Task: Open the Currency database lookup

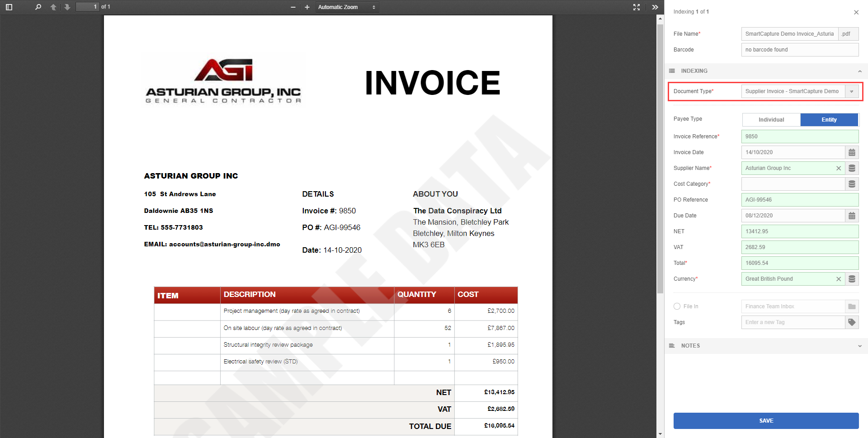Action: click(x=852, y=279)
